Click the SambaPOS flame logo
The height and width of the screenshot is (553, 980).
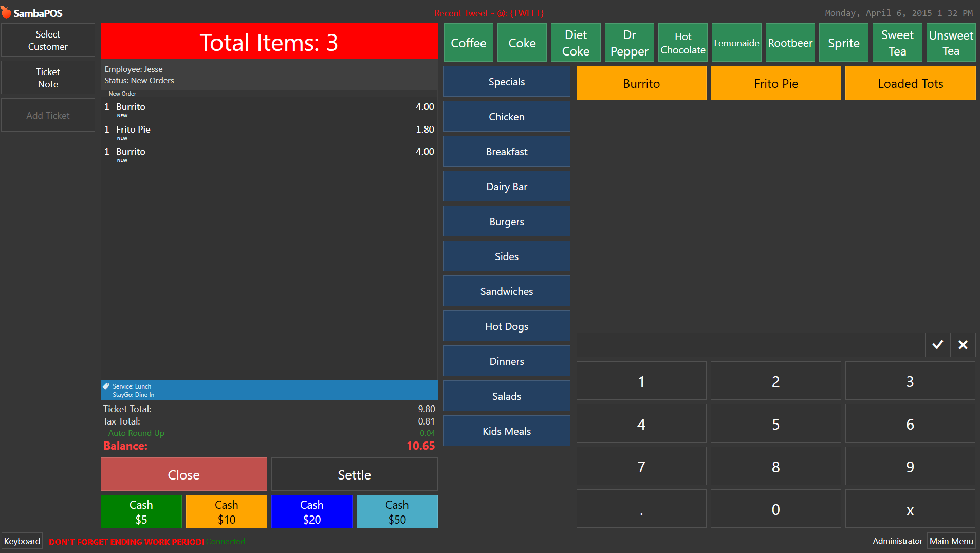[7, 11]
